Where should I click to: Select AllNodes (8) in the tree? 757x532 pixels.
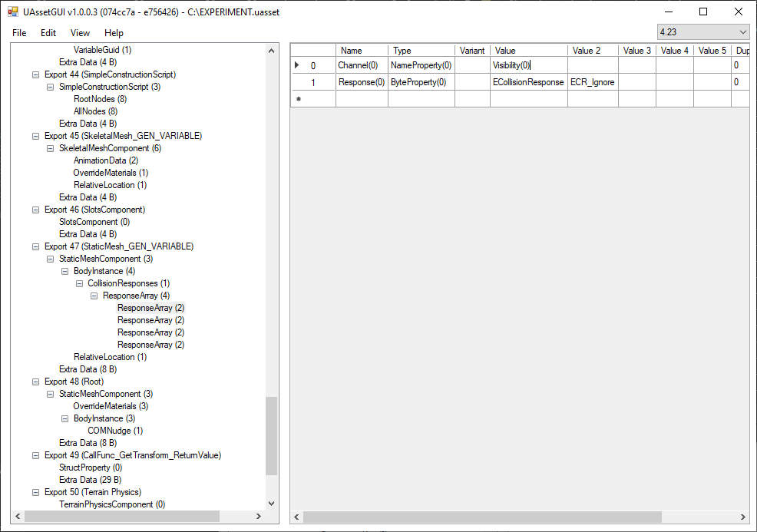[96, 111]
